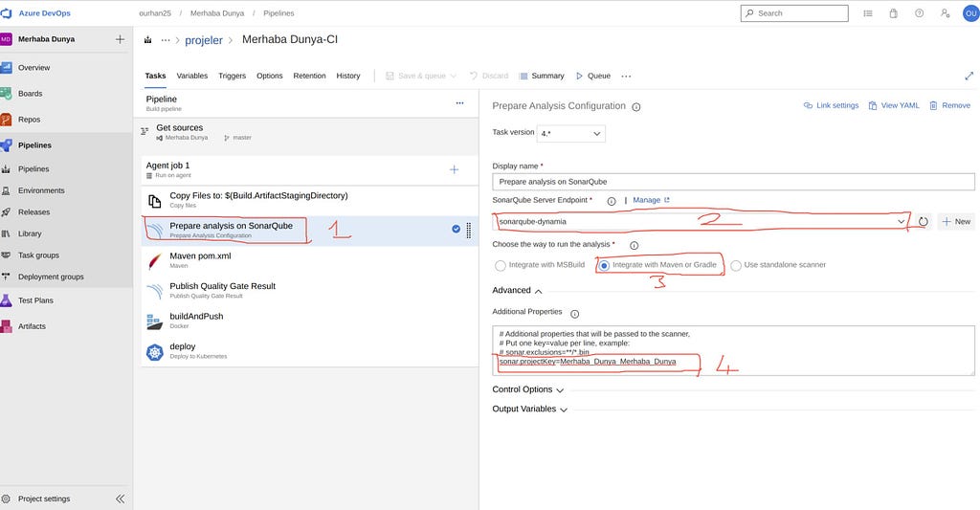Switch to the Options tab
The width and height of the screenshot is (980, 510).
(269, 76)
